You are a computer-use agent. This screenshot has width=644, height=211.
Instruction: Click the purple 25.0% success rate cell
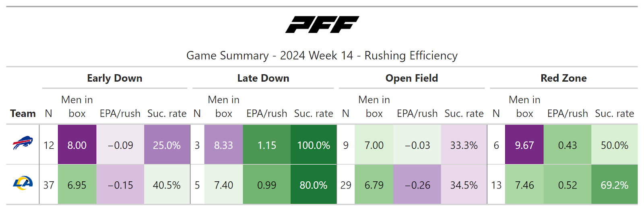167,145
